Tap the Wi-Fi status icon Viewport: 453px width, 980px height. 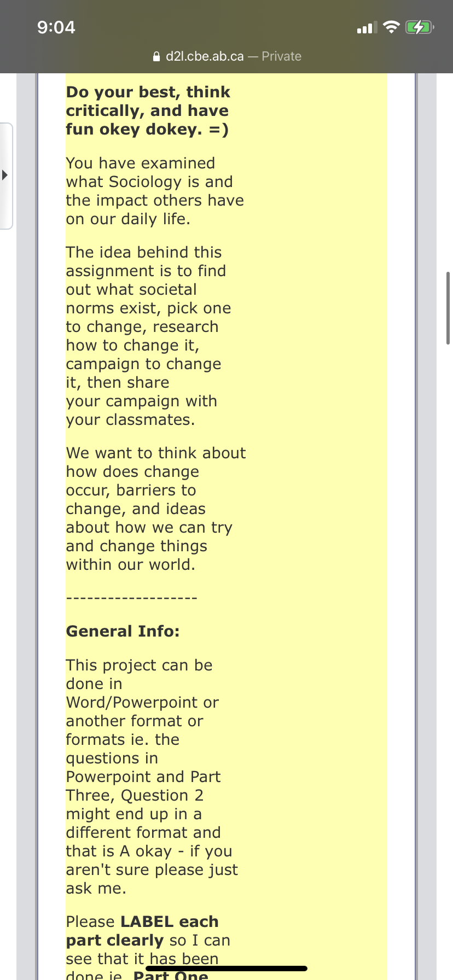click(x=391, y=27)
